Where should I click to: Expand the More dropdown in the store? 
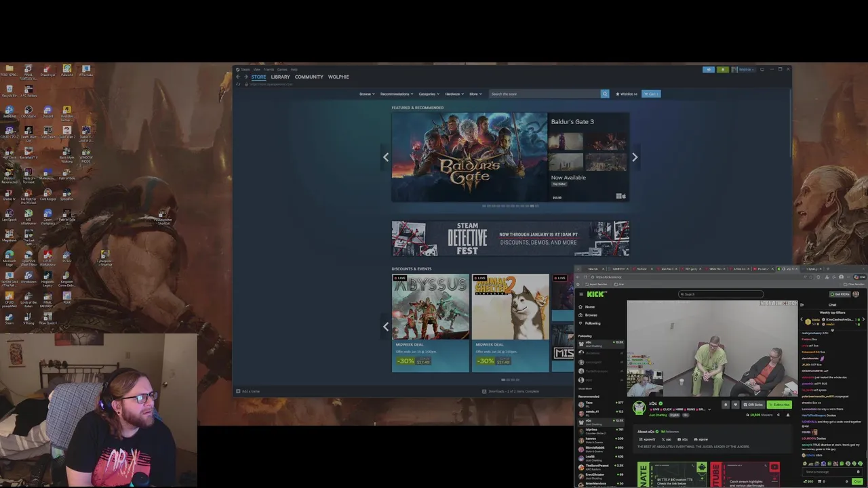475,94
